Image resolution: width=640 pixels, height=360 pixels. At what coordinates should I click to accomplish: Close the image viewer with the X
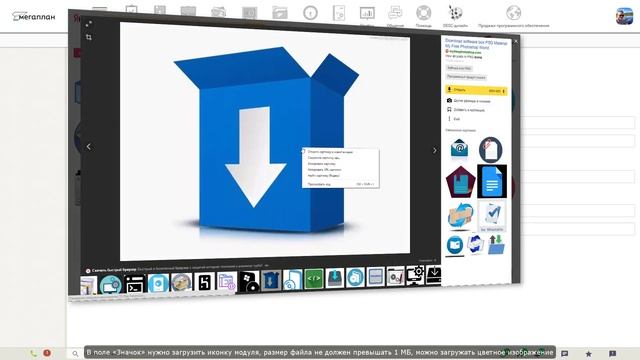[516, 41]
